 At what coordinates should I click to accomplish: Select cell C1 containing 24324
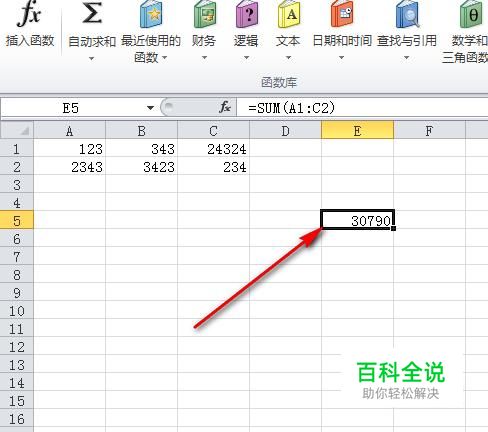pos(213,149)
